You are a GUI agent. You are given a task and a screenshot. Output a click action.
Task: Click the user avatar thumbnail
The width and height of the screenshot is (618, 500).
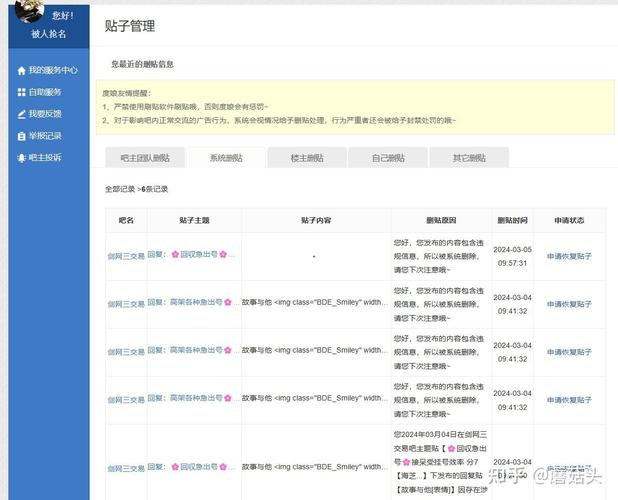point(30,11)
